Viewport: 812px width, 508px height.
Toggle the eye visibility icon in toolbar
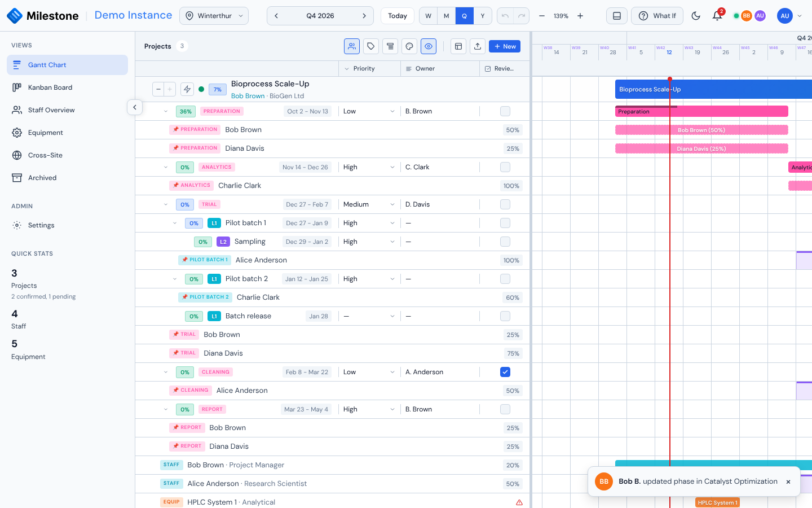coord(429,46)
